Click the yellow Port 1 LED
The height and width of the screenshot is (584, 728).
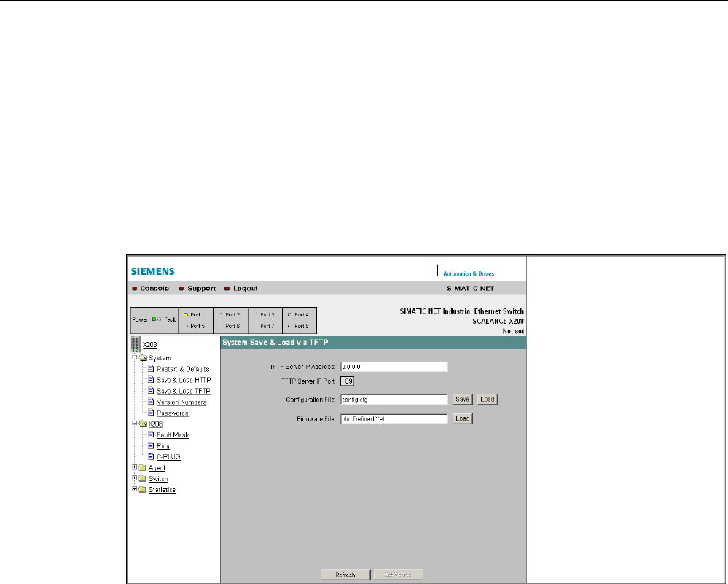pos(186,314)
